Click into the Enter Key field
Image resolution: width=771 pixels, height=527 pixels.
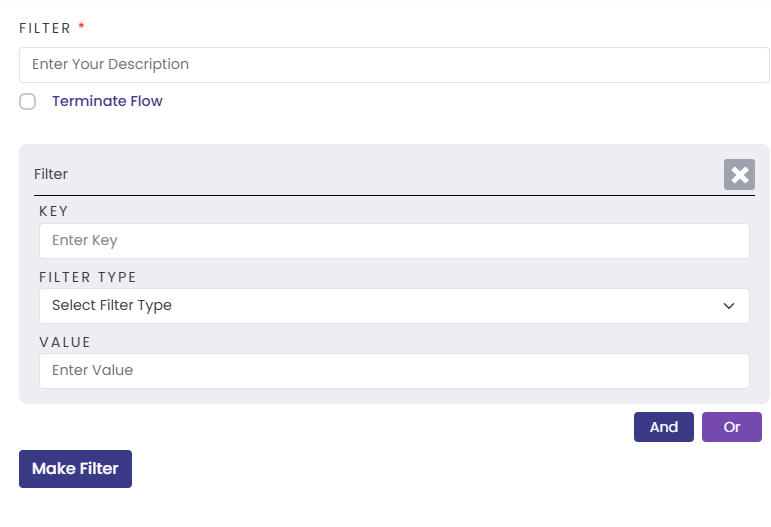point(394,241)
